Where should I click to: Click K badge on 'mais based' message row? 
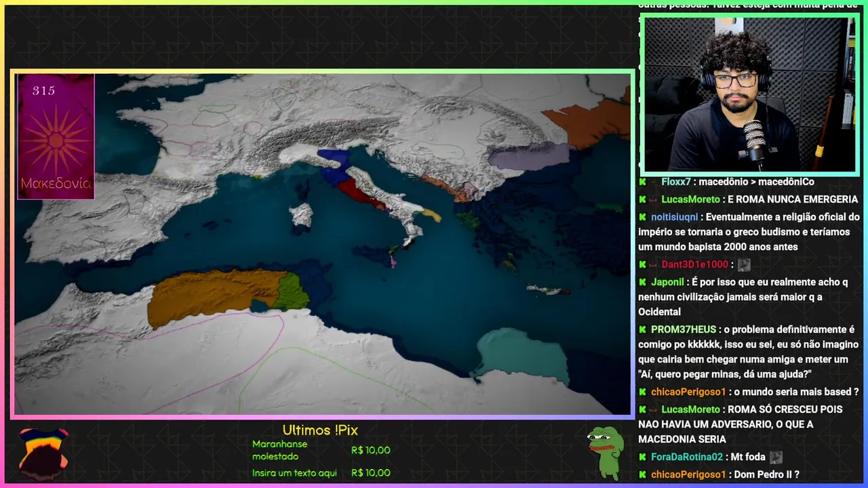point(643,392)
